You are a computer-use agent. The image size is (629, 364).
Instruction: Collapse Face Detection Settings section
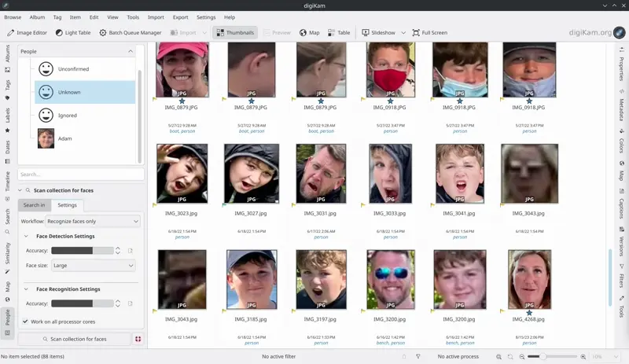click(x=26, y=236)
